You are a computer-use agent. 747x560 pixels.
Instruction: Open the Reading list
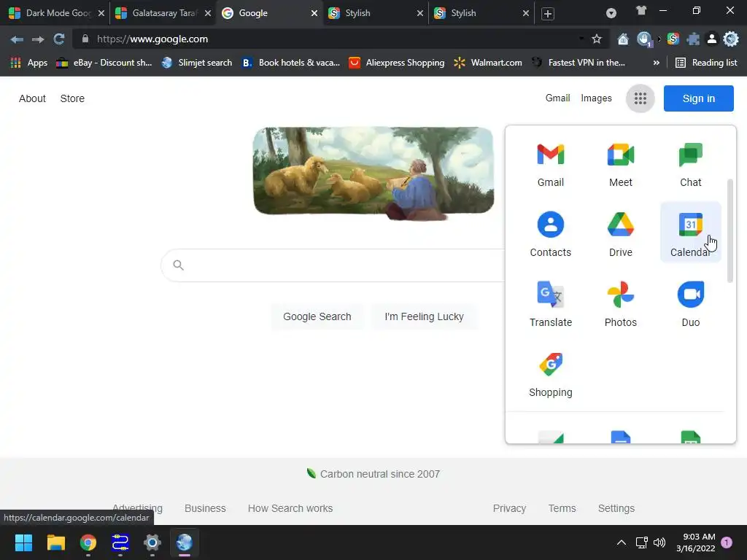pos(706,63)
